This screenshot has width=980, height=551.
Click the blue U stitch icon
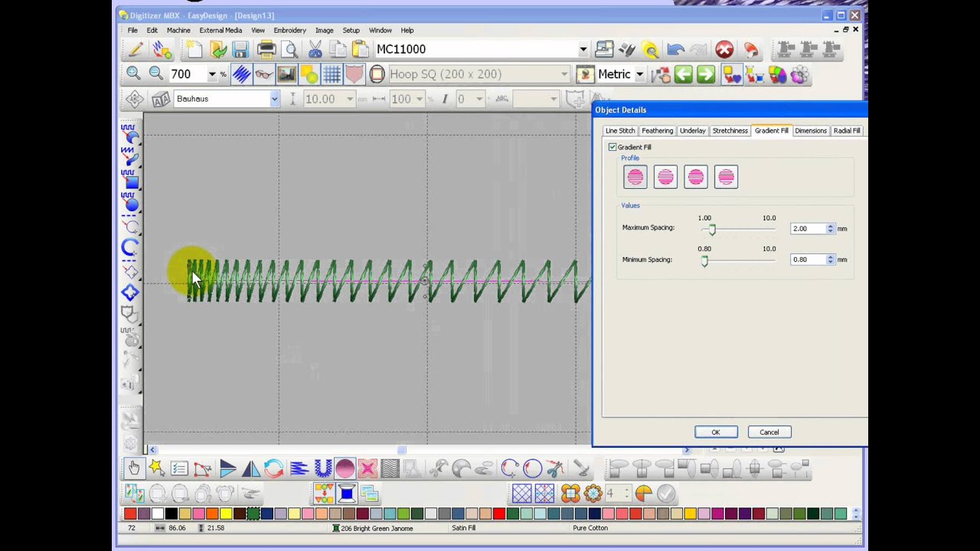click(x=322, y=468)
